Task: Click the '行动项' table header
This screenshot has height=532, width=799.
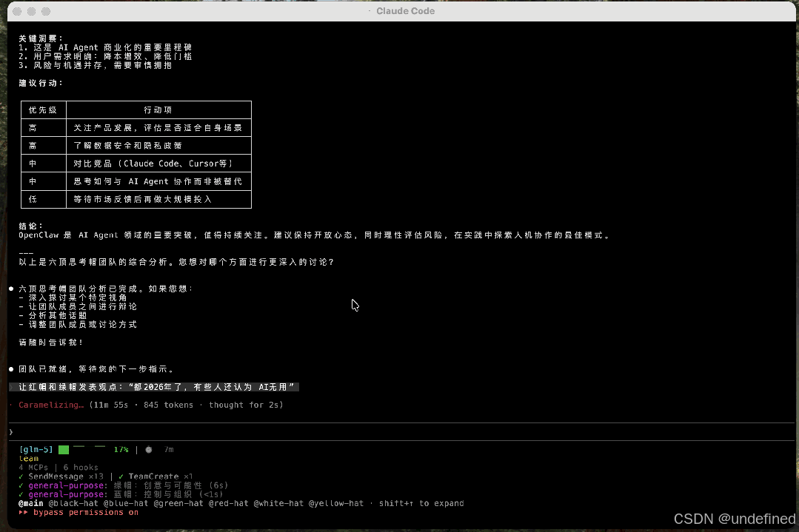Action: pyautogui.click(x=158, y=110)
